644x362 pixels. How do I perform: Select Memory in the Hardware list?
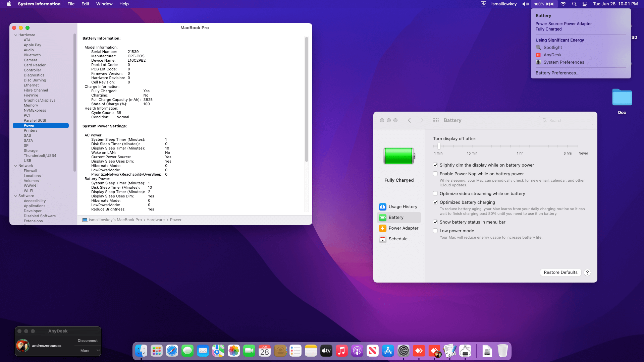[x=31, y=105]
